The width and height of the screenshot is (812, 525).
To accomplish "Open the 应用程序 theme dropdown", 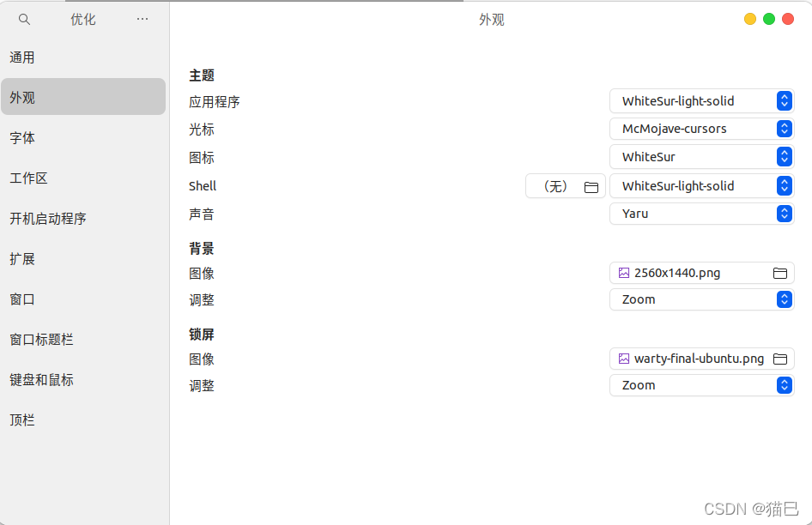I will click(701, 101).
